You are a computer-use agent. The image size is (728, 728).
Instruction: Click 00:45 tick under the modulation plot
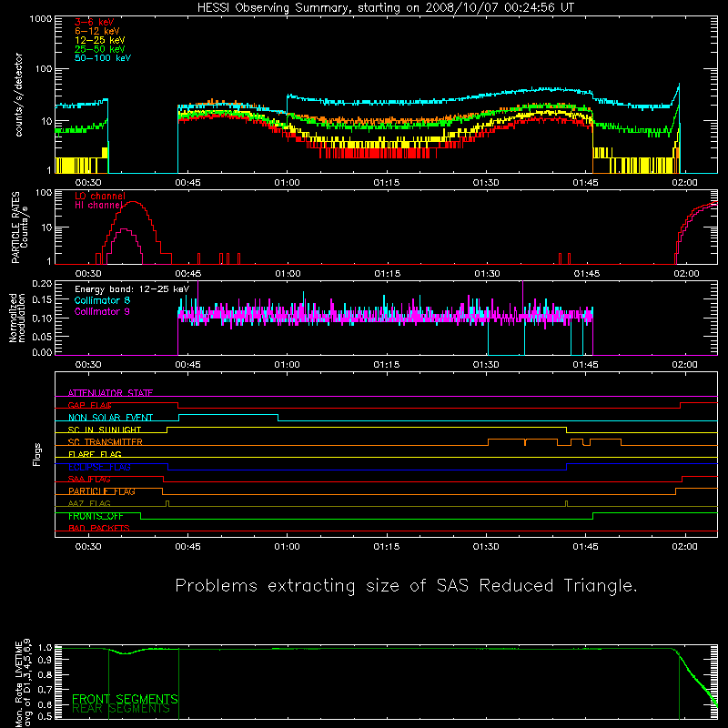click(187, 365)
